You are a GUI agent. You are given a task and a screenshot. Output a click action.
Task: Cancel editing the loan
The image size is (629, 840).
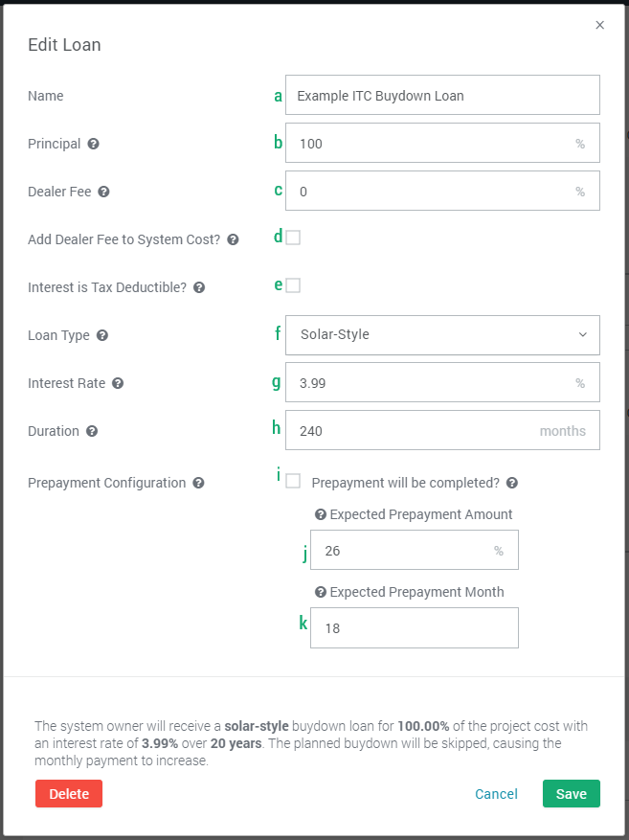(x=496, y=794)
